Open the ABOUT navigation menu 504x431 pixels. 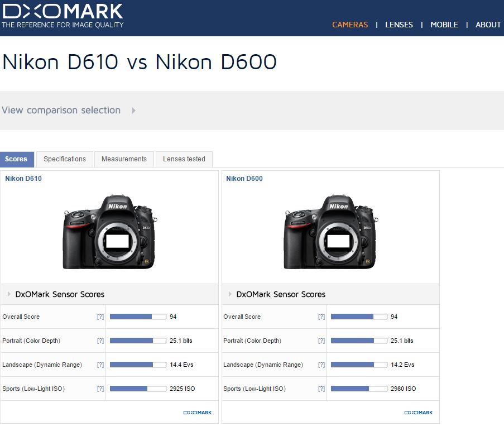(488, 25)
